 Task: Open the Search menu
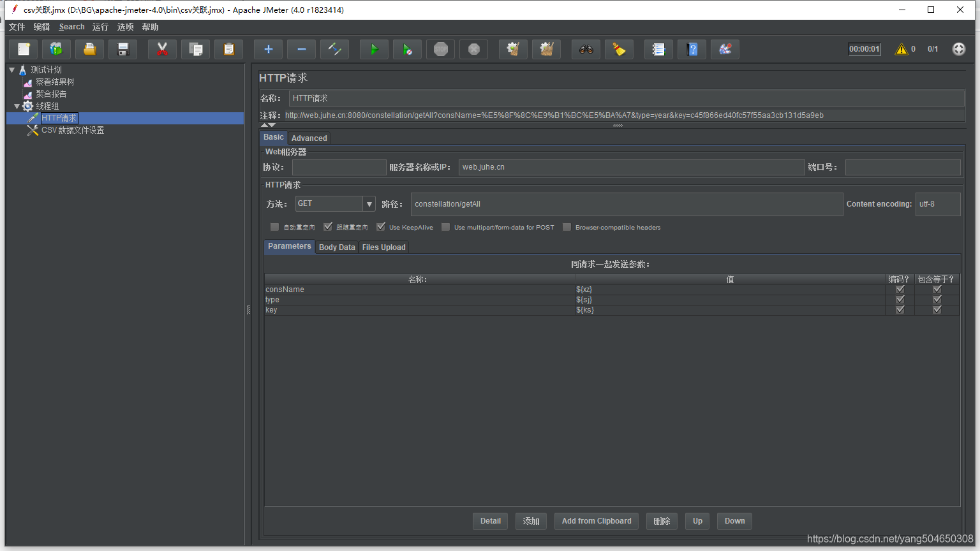click(71, 27)
